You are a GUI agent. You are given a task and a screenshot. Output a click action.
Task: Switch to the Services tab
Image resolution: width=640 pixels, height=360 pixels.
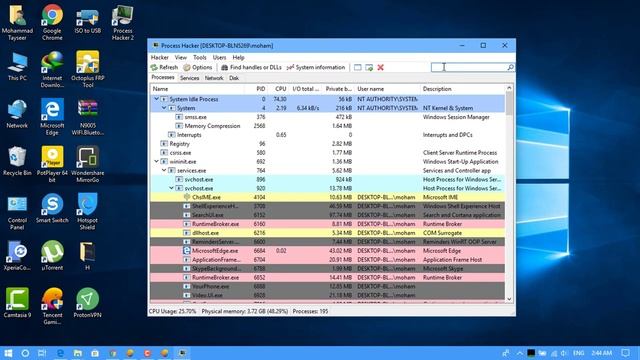pyautogui.click(x=189, y=78)
